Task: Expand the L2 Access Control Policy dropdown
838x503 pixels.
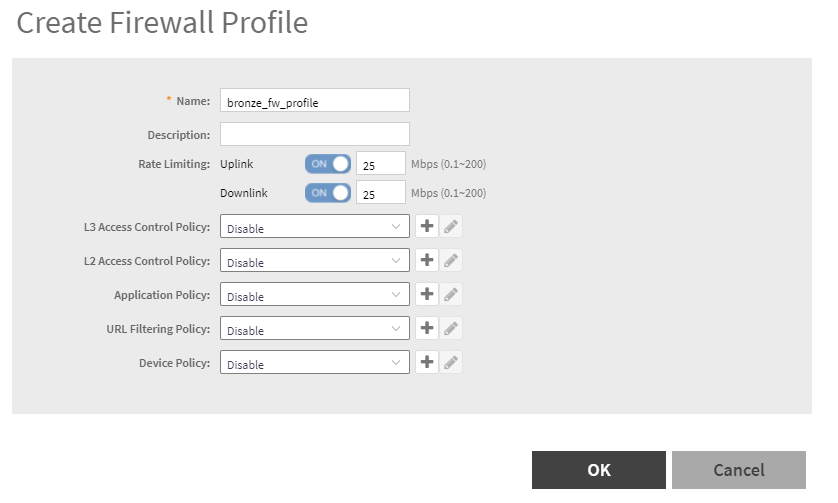Action: (x=314, y=262)
